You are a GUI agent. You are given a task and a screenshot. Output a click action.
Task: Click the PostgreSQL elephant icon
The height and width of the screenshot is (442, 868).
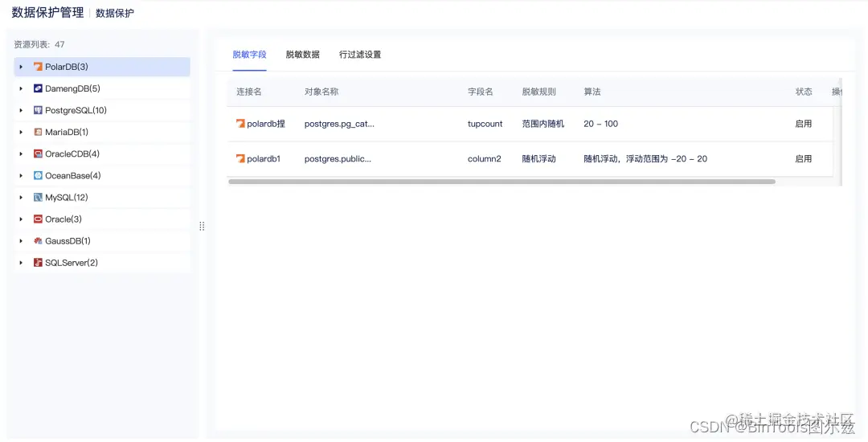tap(38, 110)
